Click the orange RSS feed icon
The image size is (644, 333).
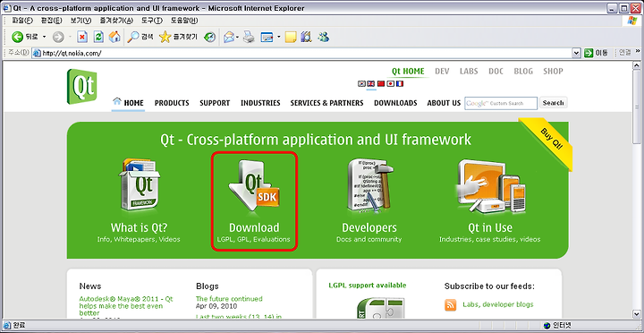pyautogui.click(x=451, y=305)
